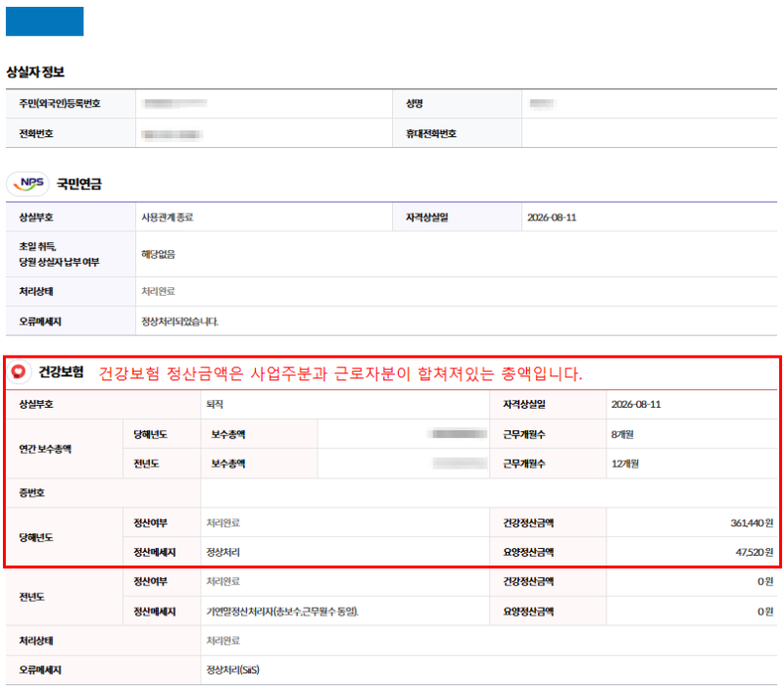Viewport: 784px width, 693px height.
Task: Click the 성명 label
Action: point(415,104)
